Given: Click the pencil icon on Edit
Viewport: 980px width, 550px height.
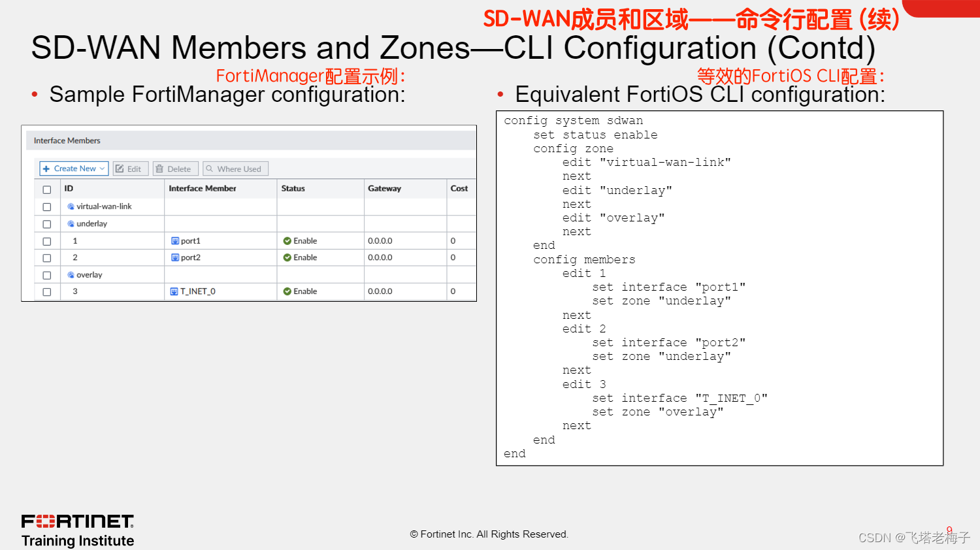Looking at the screenshot, I should point(120,169).
